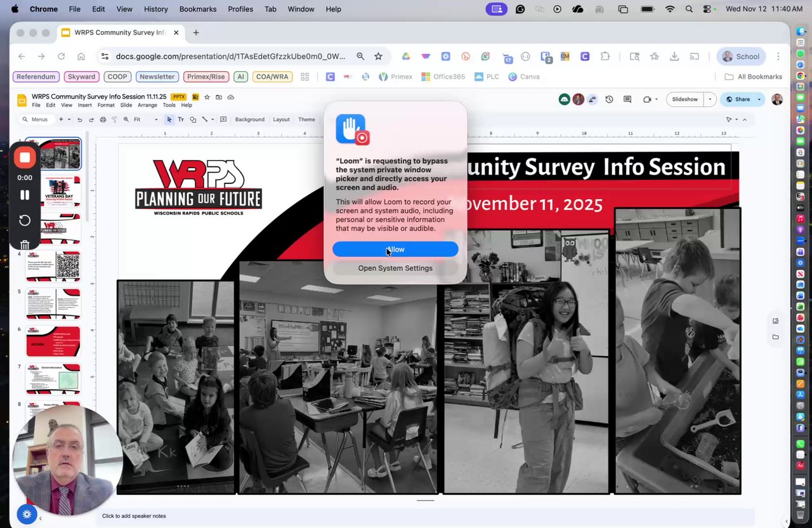Open the pointer mode dropdown arrow
This screenshot has height=528, width=812.
pos(736,119)
